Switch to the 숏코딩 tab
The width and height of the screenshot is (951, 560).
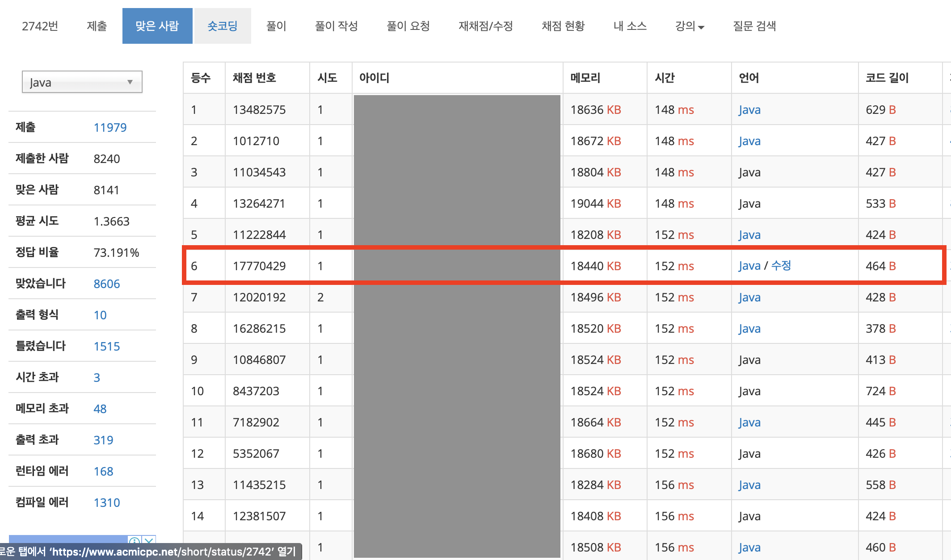(x=223, y=26)
